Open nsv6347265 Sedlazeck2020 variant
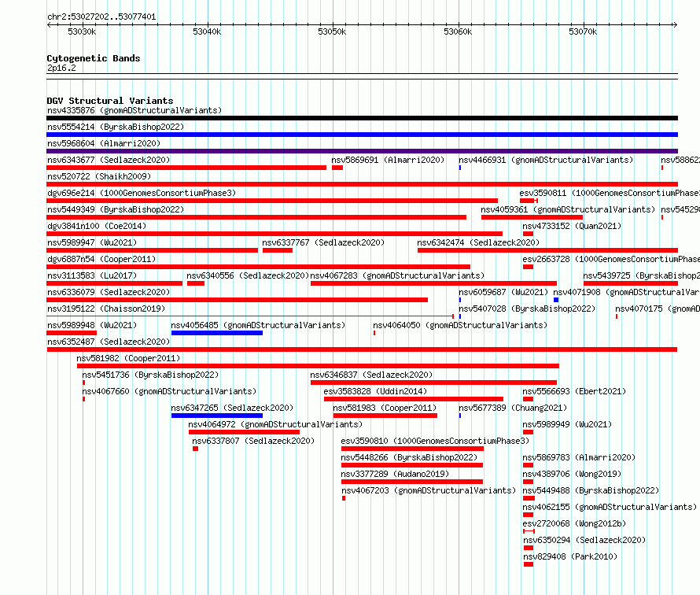The image size is (700, 595). click(x=232, y=408)
